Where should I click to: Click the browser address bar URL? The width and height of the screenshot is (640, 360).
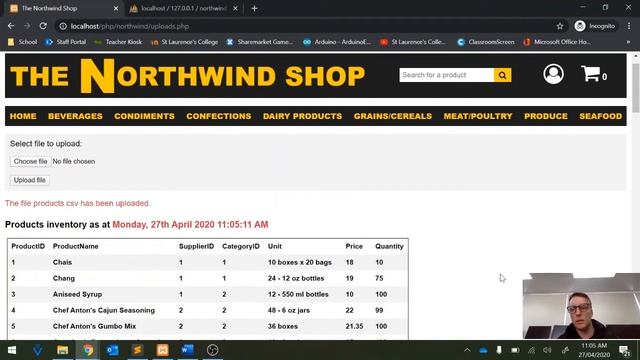coord(130,26)
